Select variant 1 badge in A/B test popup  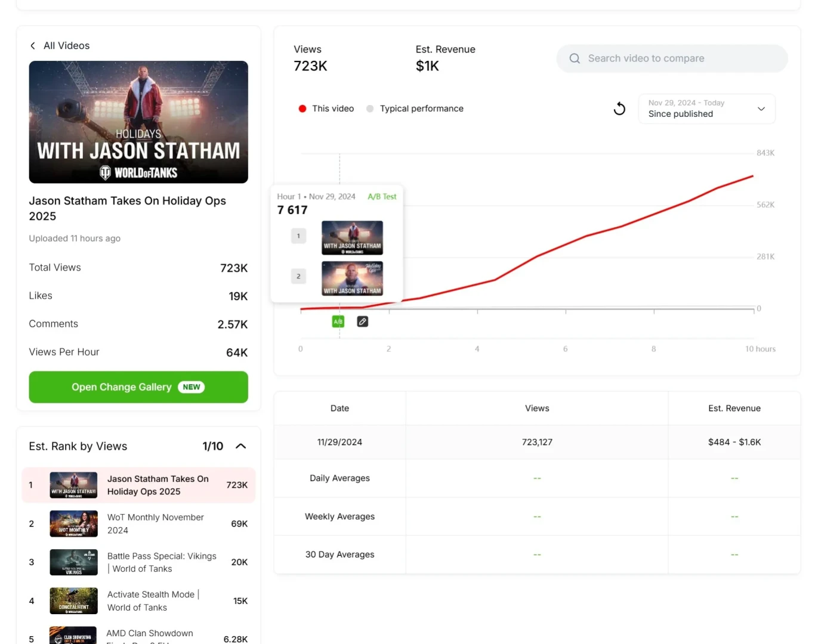(298, 236)
